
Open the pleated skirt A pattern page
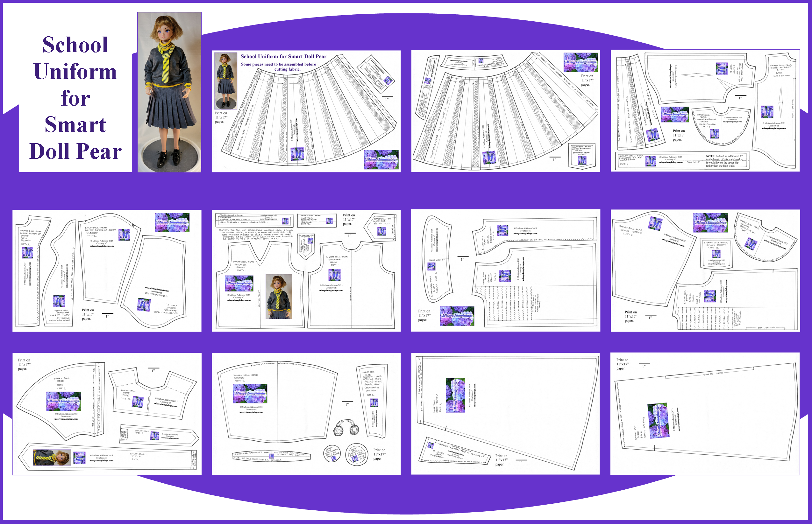(x=505, y=111)
